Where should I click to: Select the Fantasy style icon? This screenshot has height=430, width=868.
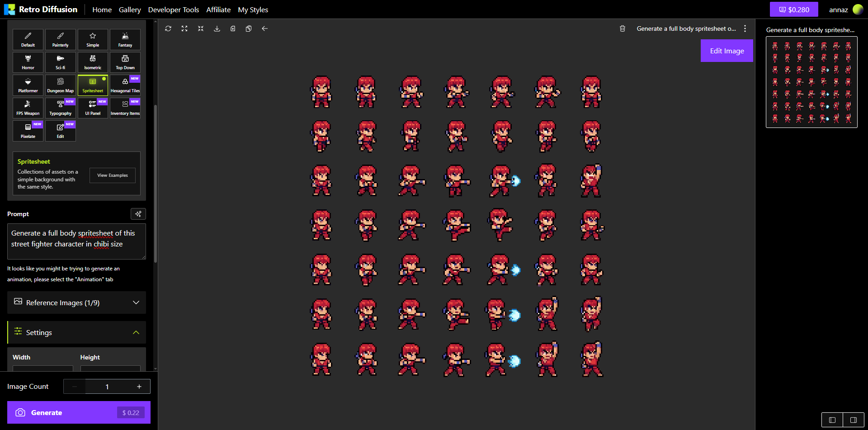click(x=125, y=39)
